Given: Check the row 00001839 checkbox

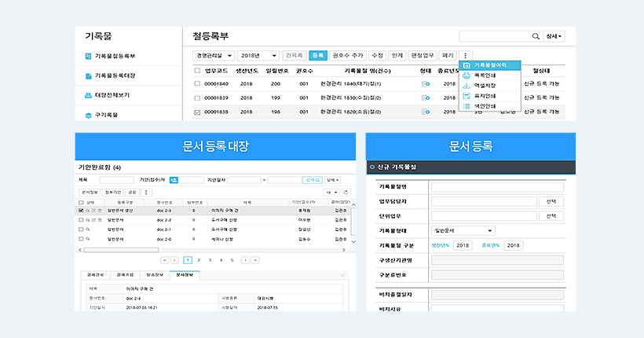Looking at the screenshot, I should click(x=197, y=98).
